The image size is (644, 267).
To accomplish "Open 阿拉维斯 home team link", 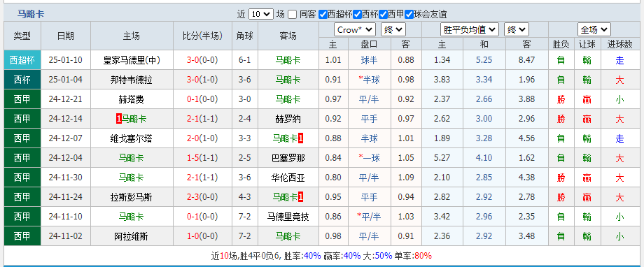I will pyautogui.click(x=132, y=236).
